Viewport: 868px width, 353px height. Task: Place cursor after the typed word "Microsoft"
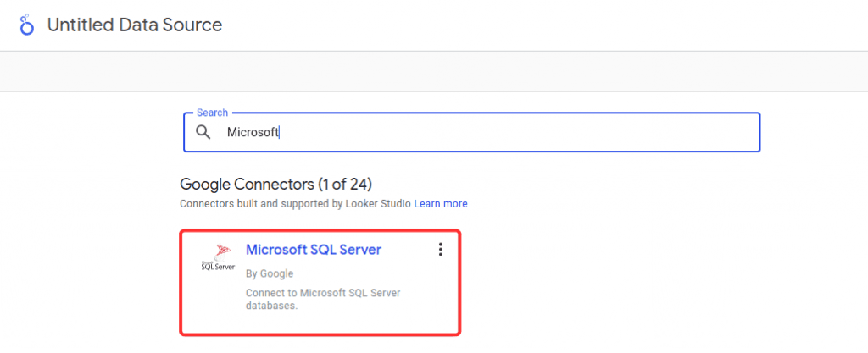[x=281, y=132]
